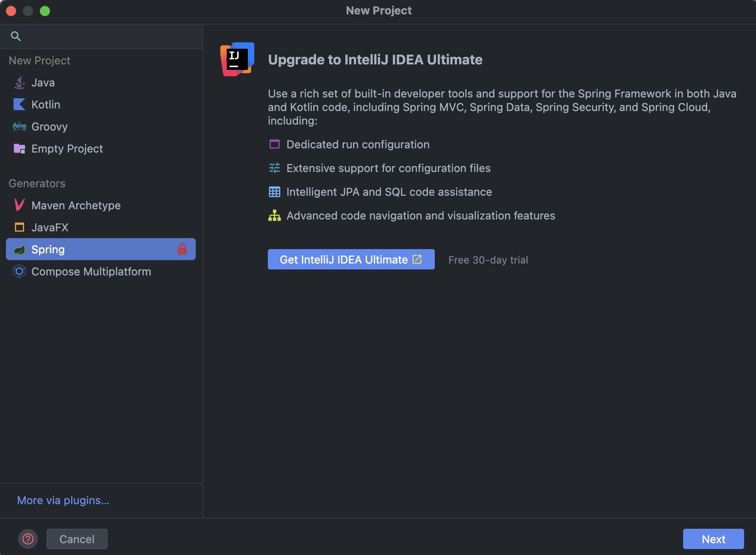Click the Next button
The height and width of the screenshot is (555, 756).
coord(714,539)
